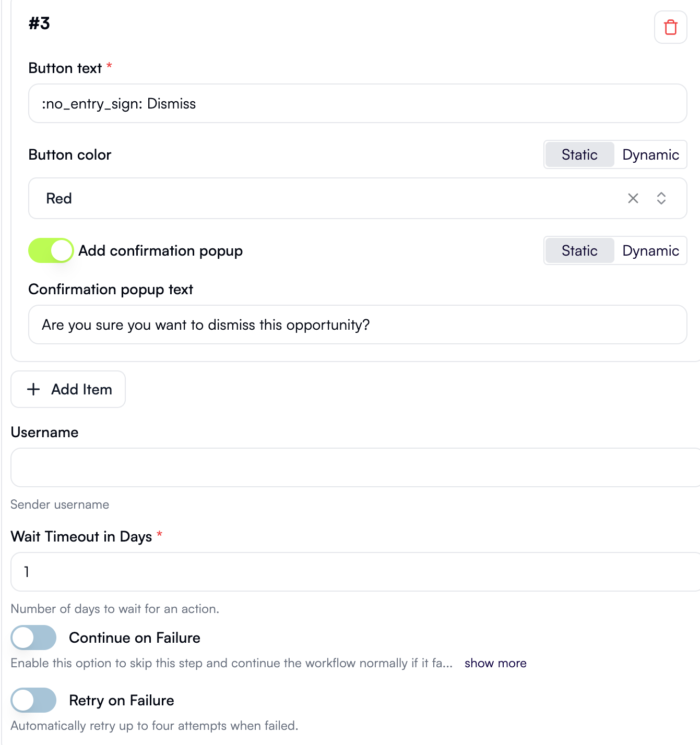Disable the Add confirmation popup toggle
Viewport: 700px width, 745px height.
(51, 250)
